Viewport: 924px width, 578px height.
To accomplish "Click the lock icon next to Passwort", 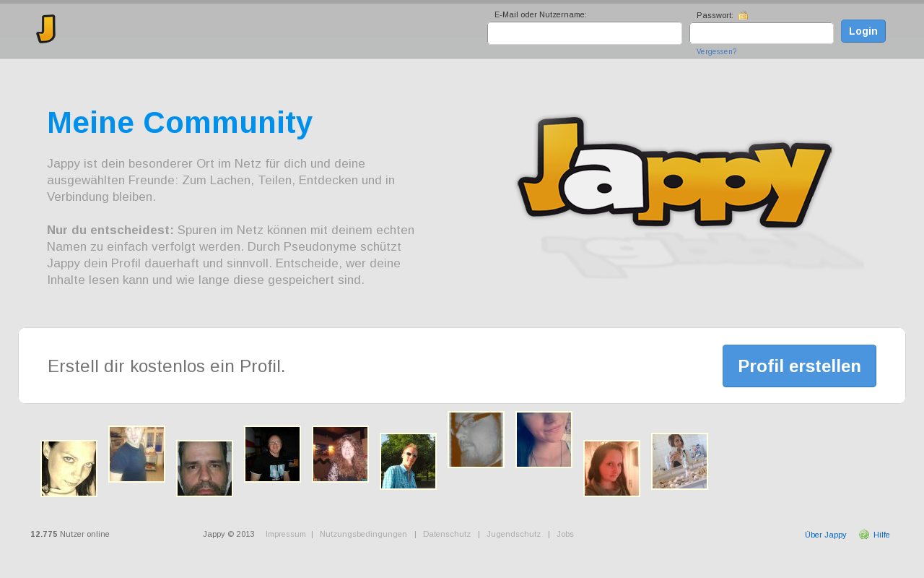I will [x=744, y=15].
